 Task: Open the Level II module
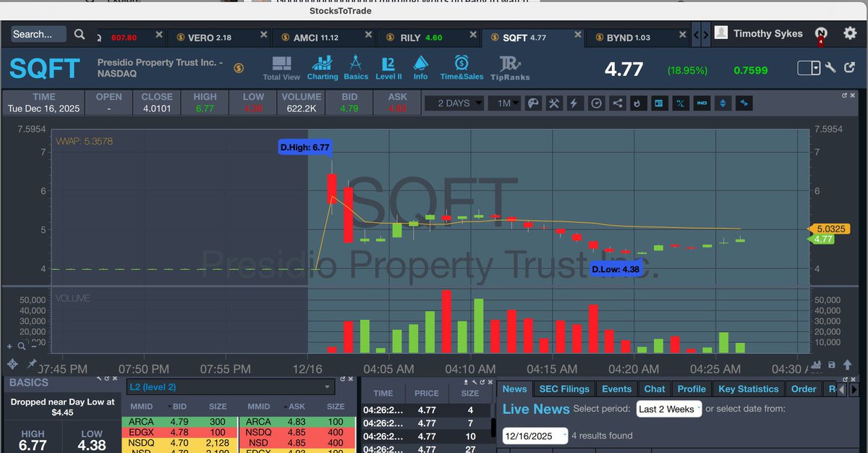(x=388, y=68)
